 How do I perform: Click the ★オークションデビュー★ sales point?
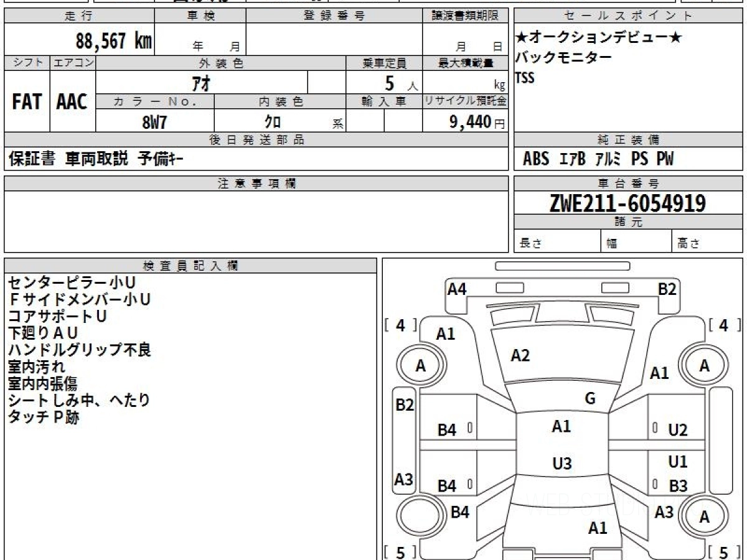599,38
